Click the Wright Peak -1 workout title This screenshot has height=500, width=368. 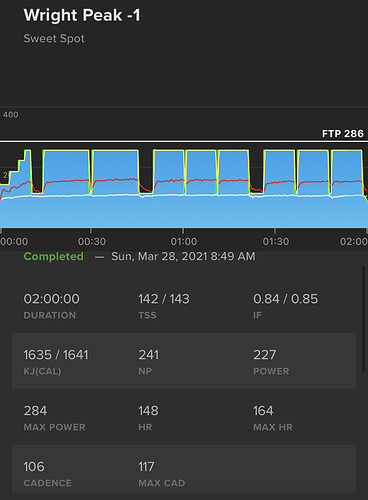pyautogui.click(x=82, y=15)
